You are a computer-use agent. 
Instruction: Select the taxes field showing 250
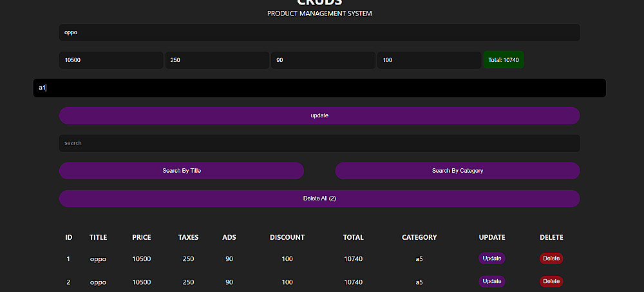pyautogui.click(x=217, y=60)
